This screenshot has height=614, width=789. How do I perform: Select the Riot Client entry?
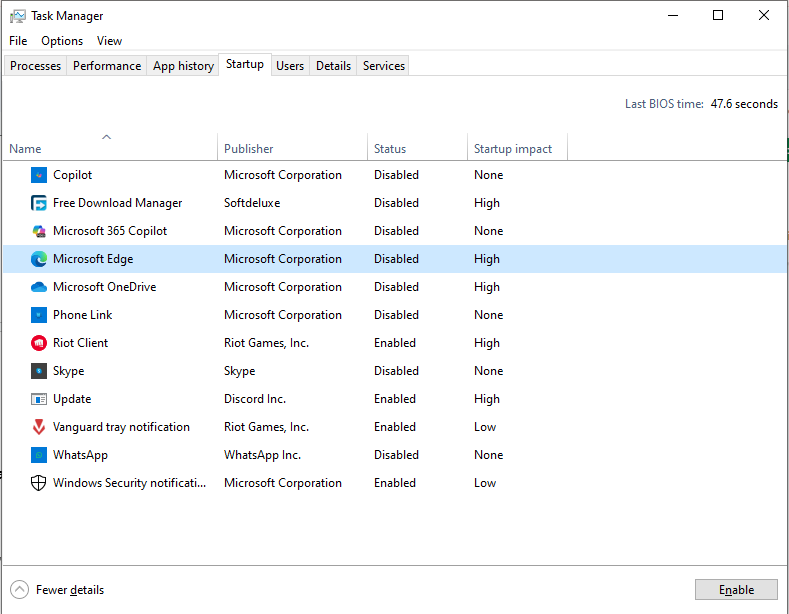click(81, 343)
